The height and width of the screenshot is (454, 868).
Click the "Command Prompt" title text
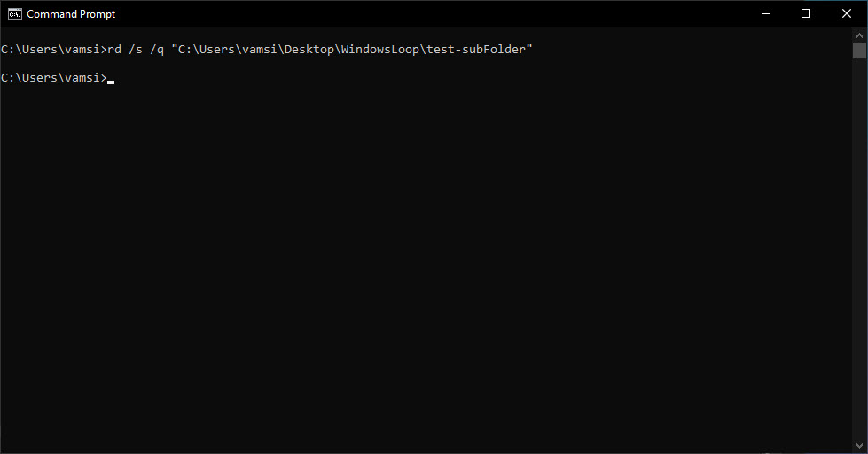tap(71, 14)
